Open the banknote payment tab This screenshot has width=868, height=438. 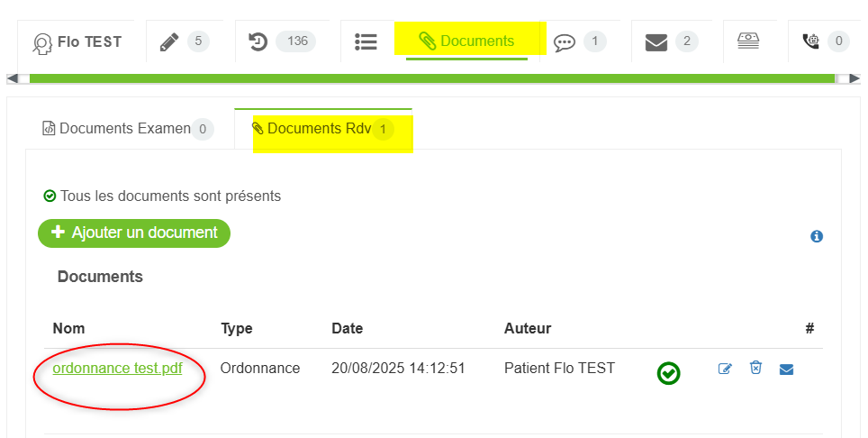coord(748,41)
